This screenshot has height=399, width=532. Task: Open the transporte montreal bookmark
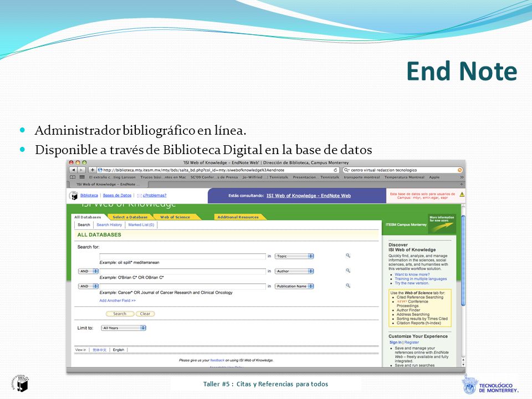point(362,177)
